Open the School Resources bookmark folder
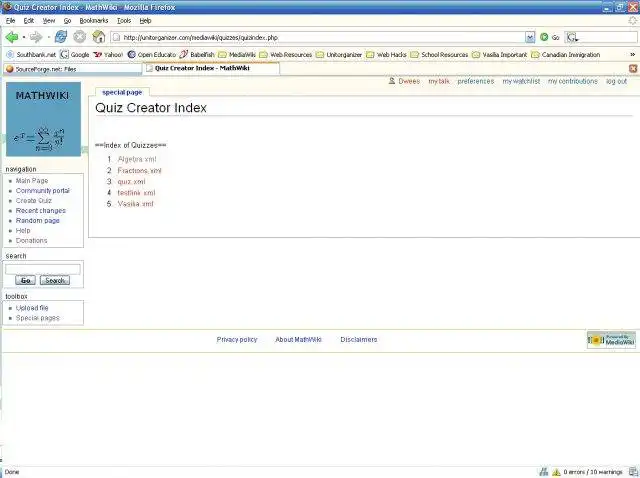 click(x=439, y=54)
